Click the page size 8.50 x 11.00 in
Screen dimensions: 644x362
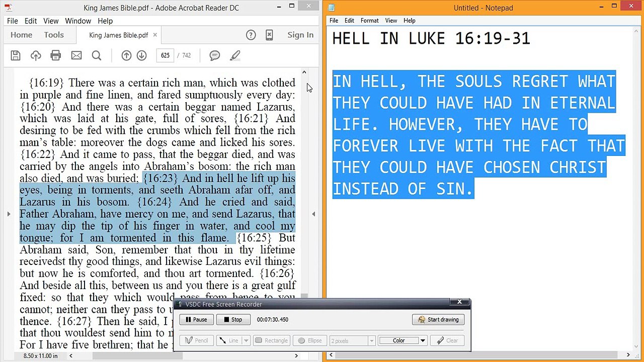pos(41,356)
